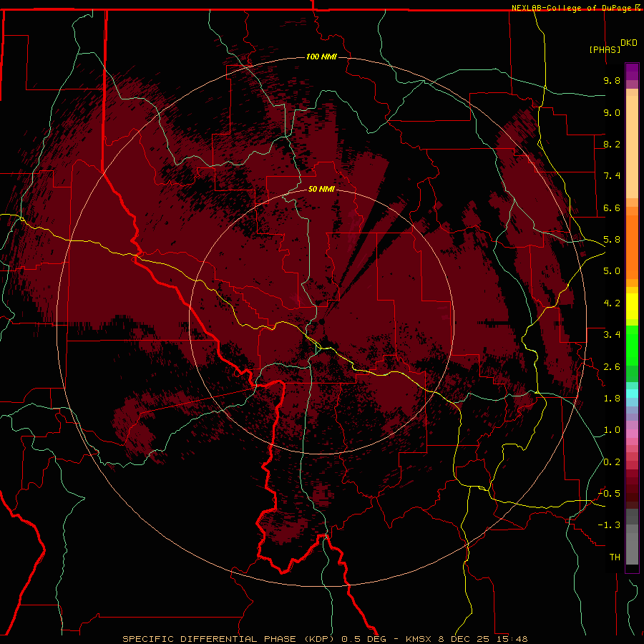Click the 1.0 legend value
Image resolution: width=644 pixels, height=644 pixels.
[x=612, y=430]
